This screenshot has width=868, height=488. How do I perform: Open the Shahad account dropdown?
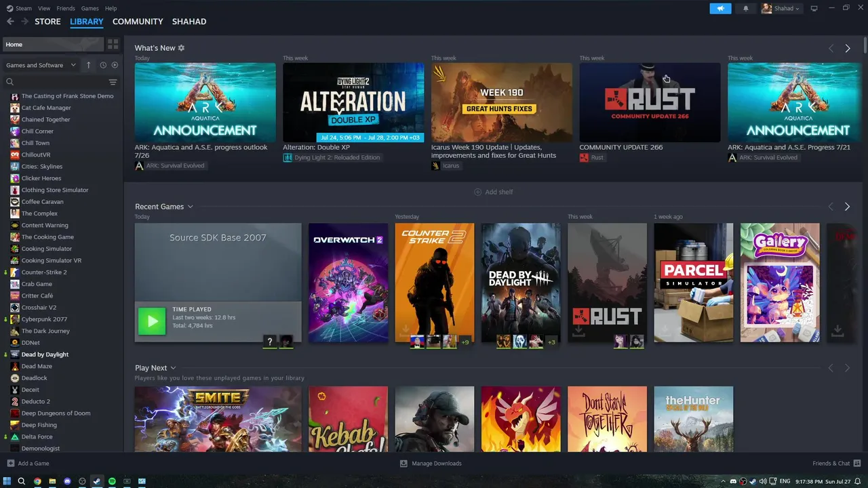point(781,8)
